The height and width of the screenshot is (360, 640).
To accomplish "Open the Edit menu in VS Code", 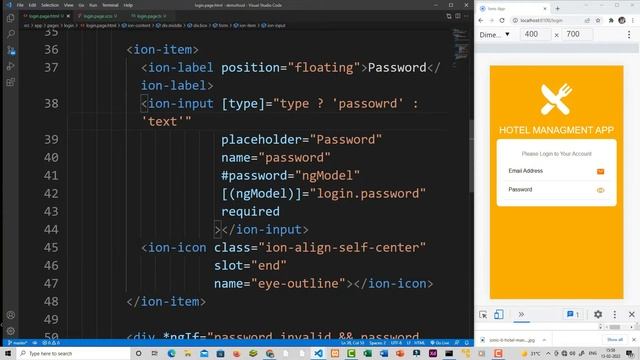I will tap(32, 5).
